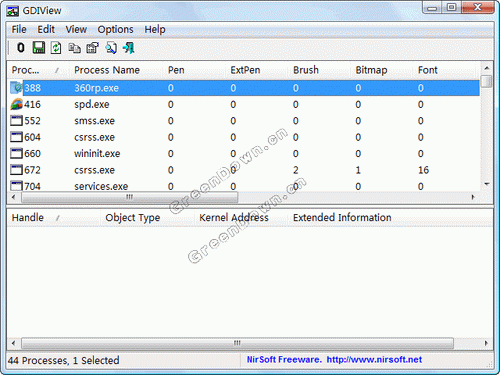Viewport: 500px width, 375px height.
Task: Click the upper pane scroll-down arrow
Action: click(487, 184)
